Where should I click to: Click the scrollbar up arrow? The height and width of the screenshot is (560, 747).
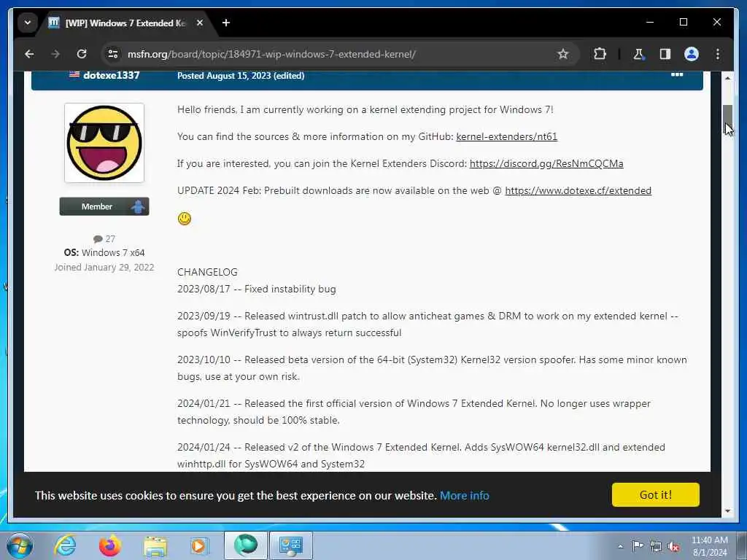tap(727, 78)
